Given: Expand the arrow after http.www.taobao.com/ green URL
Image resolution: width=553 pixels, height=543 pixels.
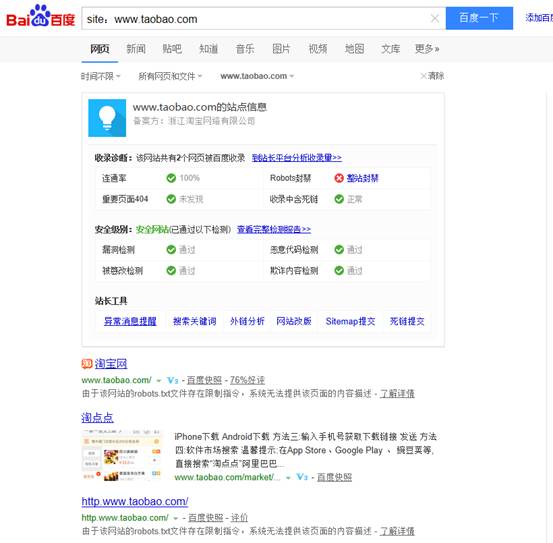Looking at the screenshot, I should coord(176,518).
